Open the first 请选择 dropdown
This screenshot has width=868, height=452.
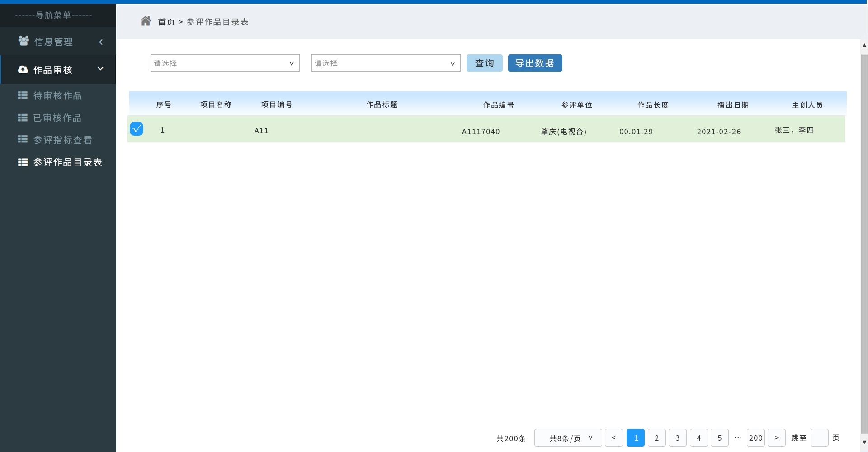[x=225, y=63]
